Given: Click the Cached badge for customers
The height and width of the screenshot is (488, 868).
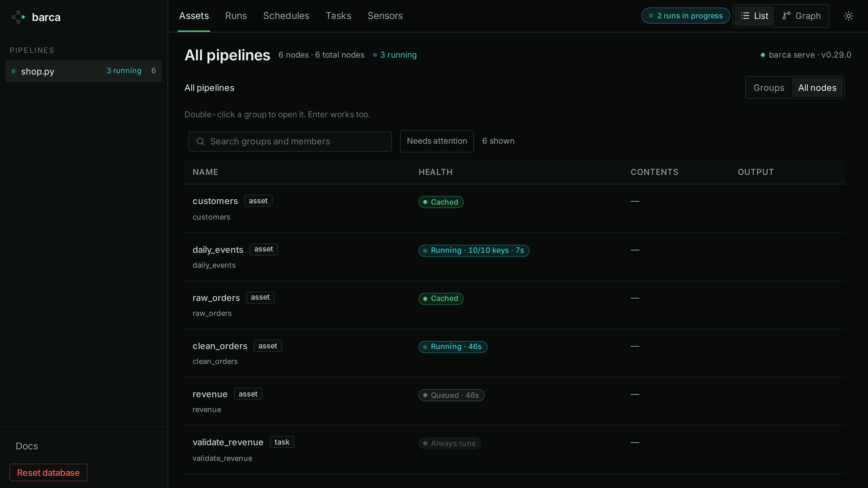Looking at the screenshot, I should (x=441, y=202).
